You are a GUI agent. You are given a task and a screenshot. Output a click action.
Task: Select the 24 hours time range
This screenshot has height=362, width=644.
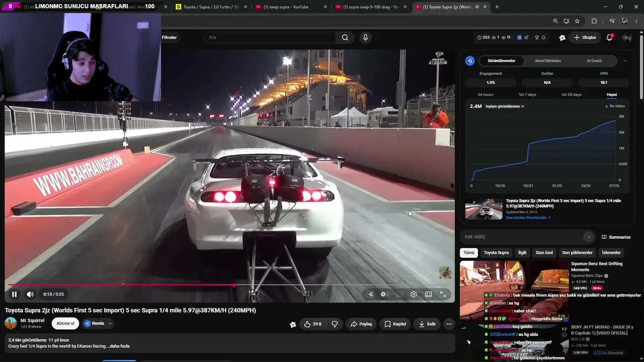point(485,95)
